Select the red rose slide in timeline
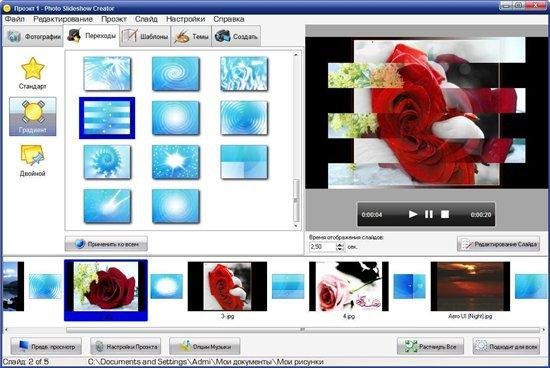The width and height of the screenshot is (550, 368). [x=106, y=290]
